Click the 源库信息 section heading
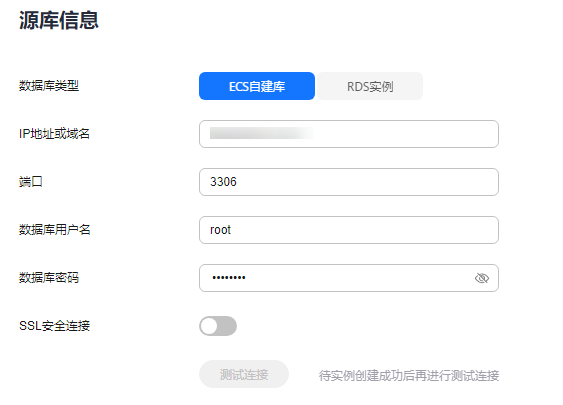This screenshot has width=563, height=405. 59,20
